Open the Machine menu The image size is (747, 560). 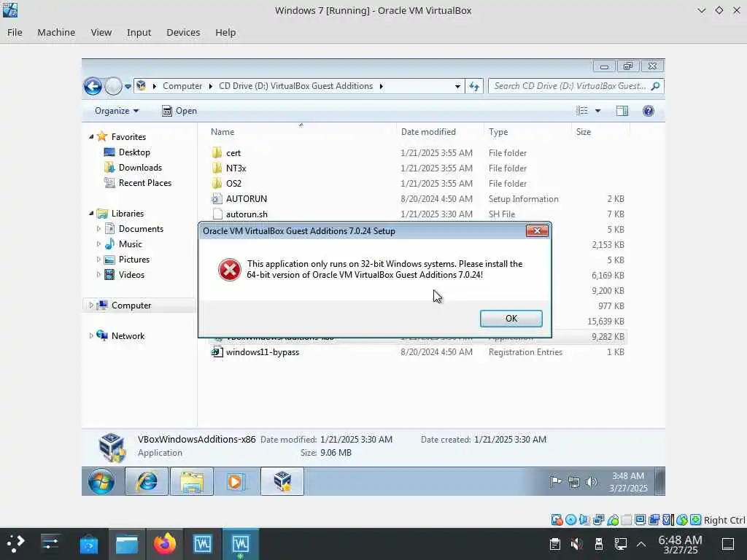(56, 32)
